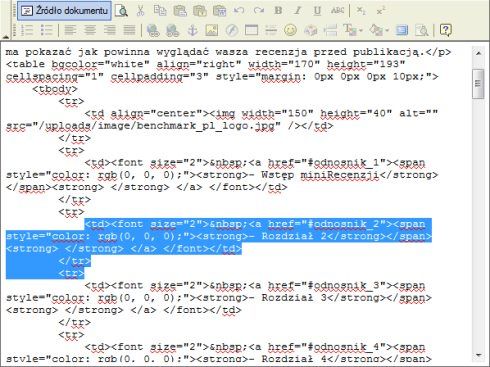Click the Paste clipboard icon
Image resolution: width=490 pixels, height=367 pixels.
[180, 11]
